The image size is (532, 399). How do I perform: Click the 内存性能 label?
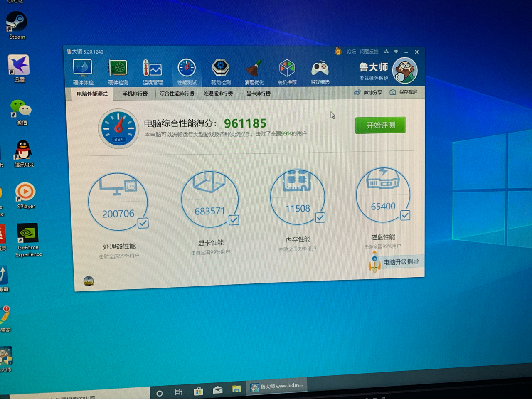[x=298, y=240]
